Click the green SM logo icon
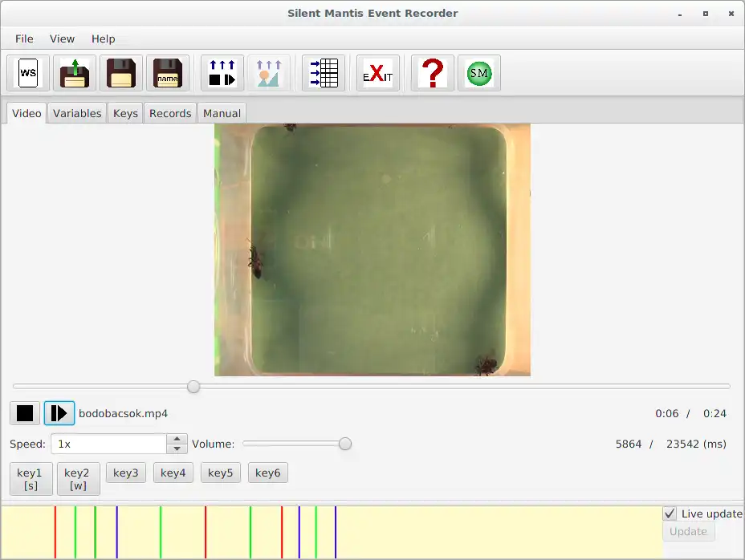Image resolution: width=745 pixels, height=560 pixels. 479,73
